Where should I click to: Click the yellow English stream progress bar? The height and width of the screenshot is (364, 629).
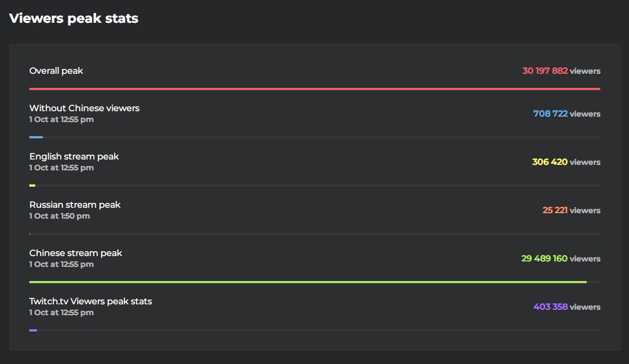pyautogui.click(x=33, y=186)
